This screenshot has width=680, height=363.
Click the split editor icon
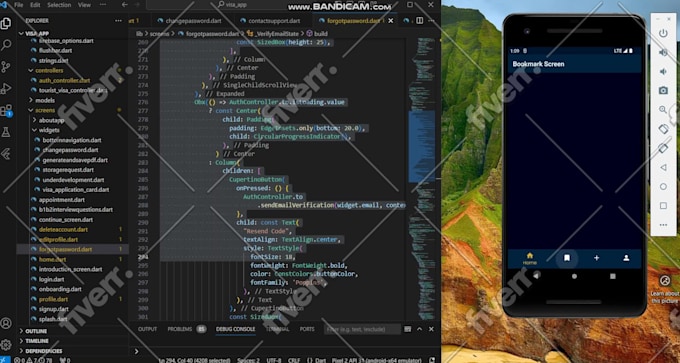tap(419, 20)
